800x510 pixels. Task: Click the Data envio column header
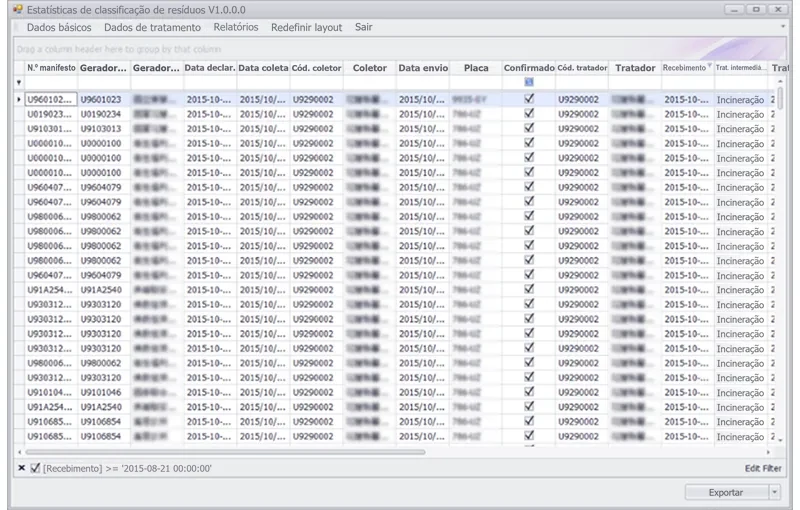(423, 68)
